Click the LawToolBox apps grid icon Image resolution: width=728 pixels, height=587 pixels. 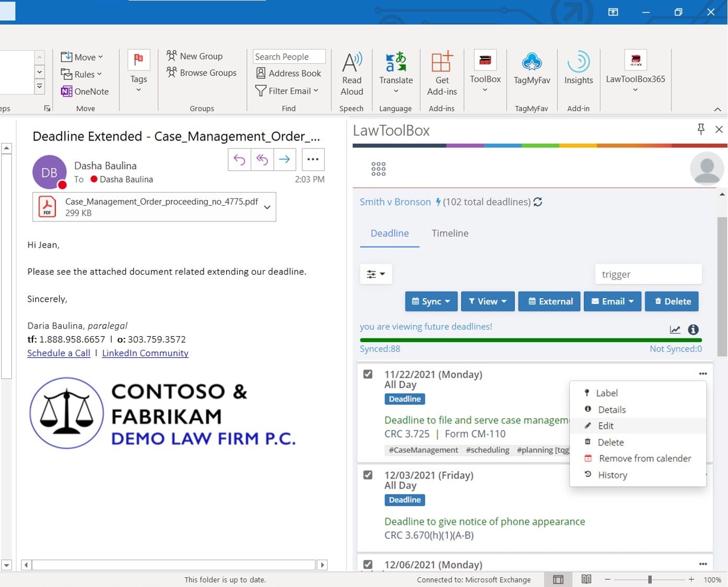click(x=378, y=169)
